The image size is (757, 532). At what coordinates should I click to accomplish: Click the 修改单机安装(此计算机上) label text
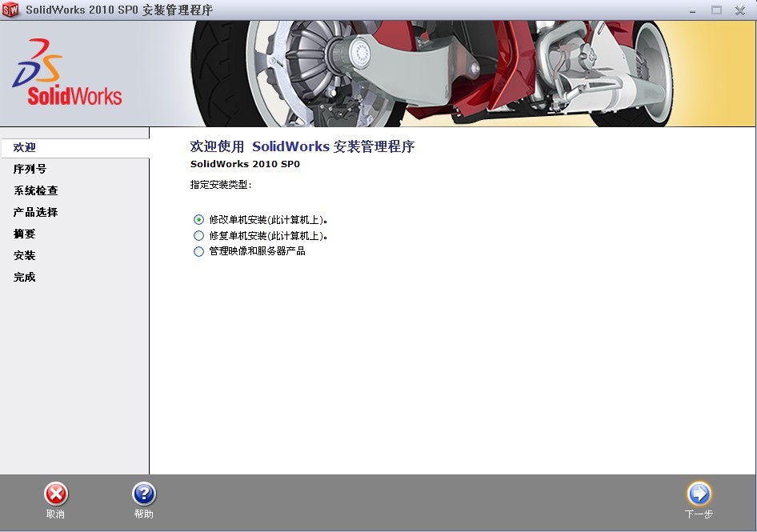pos(268,220)
